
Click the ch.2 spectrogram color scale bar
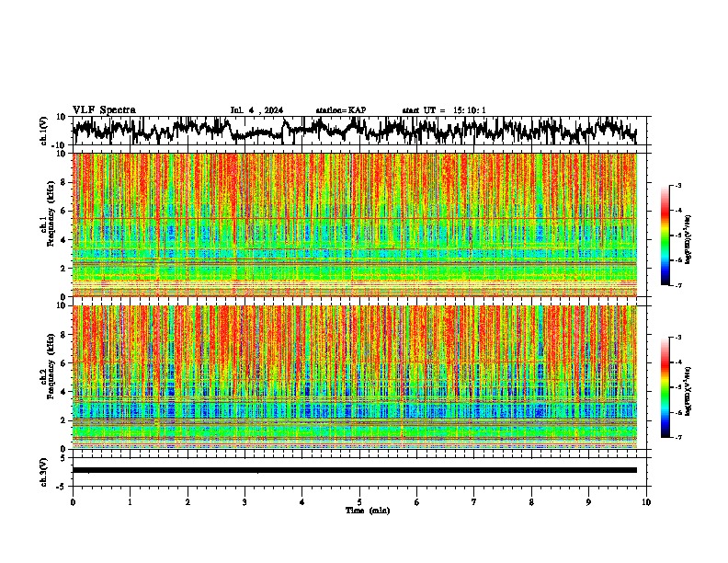[665, 387]
